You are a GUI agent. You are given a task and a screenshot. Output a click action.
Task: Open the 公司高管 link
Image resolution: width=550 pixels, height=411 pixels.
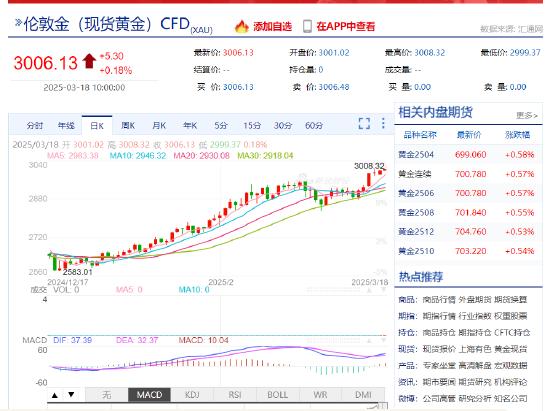pos(439,399)
